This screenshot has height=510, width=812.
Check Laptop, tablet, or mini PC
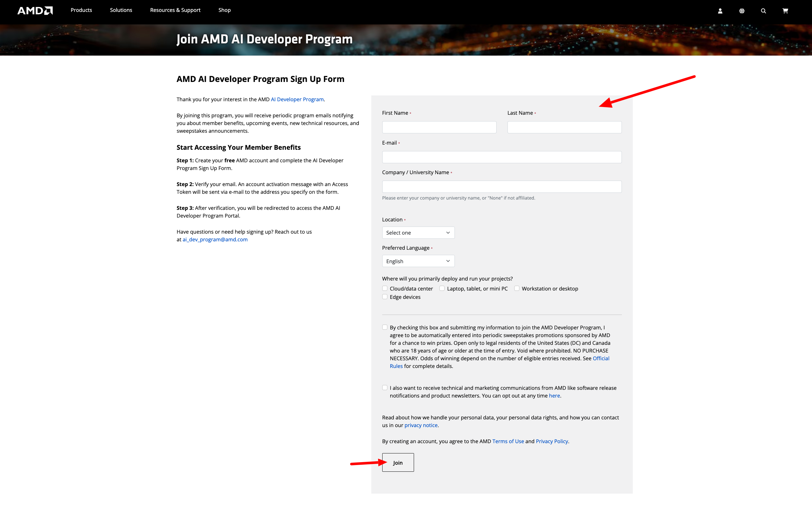(x=442, y=288)
